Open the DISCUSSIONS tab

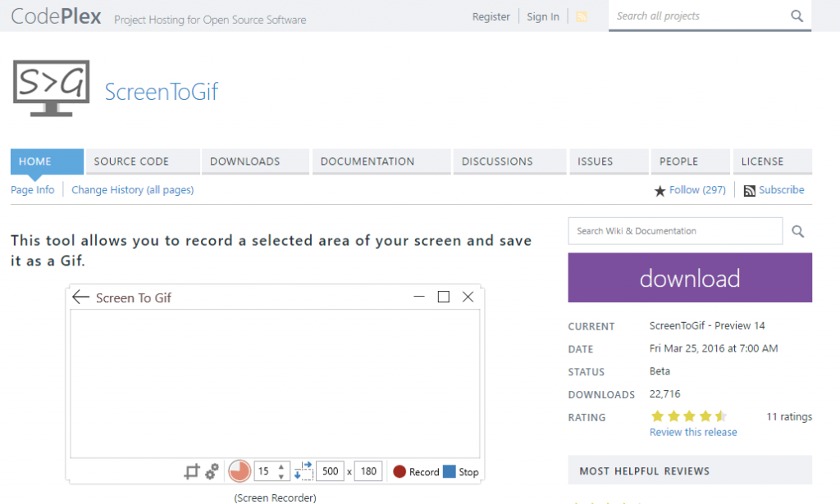[x=509, y=161]
